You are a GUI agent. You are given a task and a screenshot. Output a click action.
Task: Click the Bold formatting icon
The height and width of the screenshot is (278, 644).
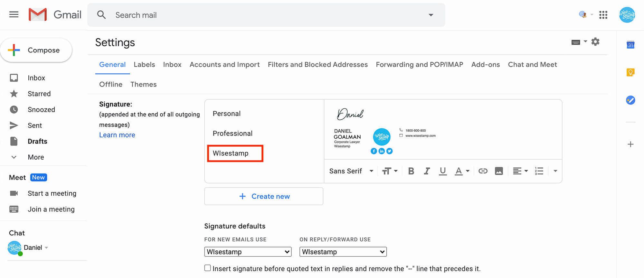411,171
